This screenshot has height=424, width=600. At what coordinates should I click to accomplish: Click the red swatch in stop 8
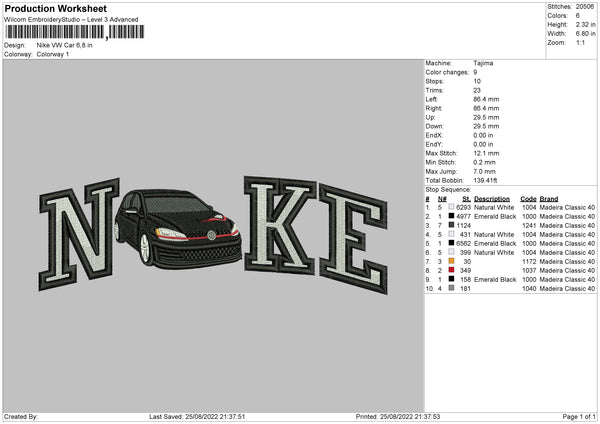(451, 270)
